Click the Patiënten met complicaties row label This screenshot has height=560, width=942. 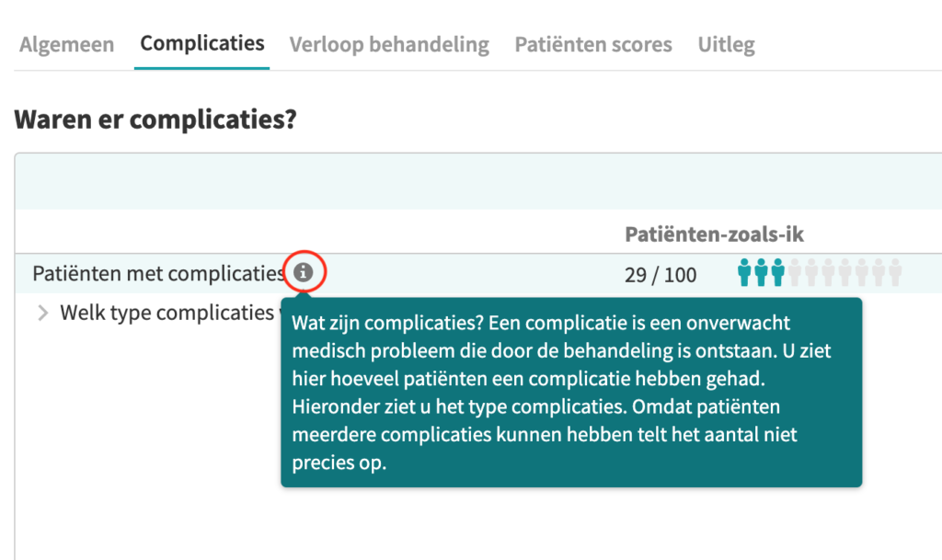pos(158,274)
